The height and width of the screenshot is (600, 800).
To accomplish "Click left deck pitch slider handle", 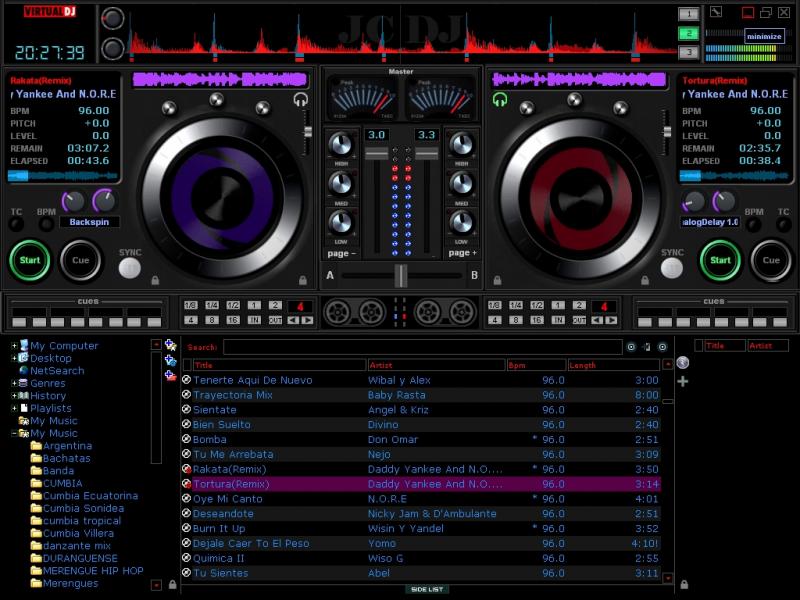I will point(308,132).
